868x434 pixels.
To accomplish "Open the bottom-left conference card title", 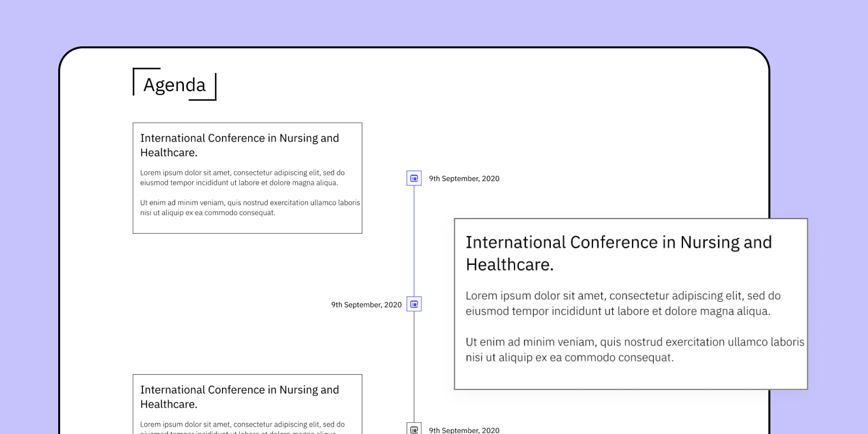I will coord(239,397).
